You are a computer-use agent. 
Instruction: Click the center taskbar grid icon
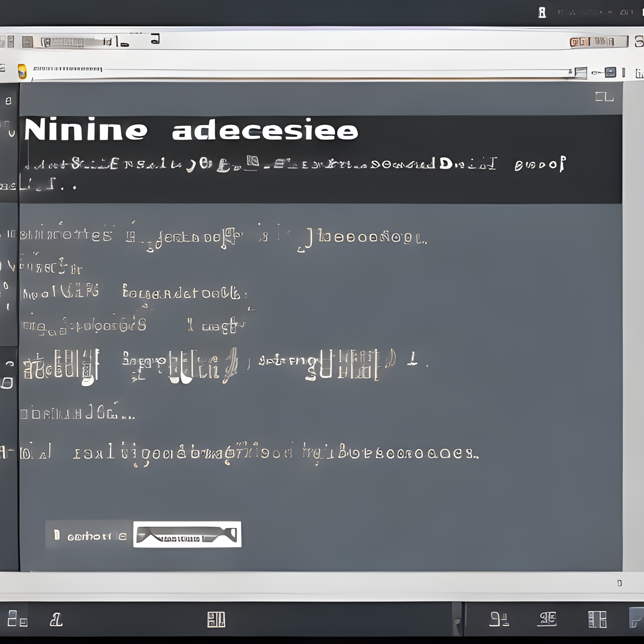point(216,620)
